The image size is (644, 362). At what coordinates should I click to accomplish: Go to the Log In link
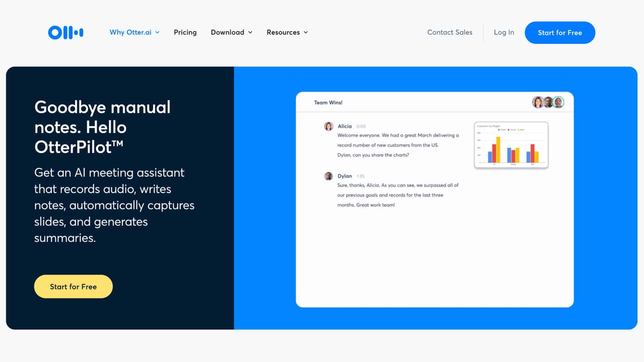(504, 32)
